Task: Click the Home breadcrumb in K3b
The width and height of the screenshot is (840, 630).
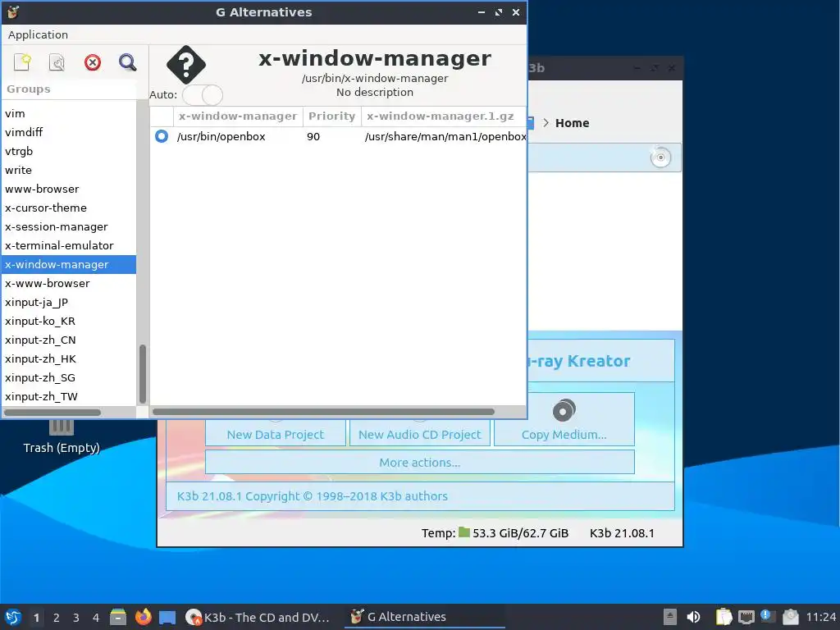Action: coord(572,123)
